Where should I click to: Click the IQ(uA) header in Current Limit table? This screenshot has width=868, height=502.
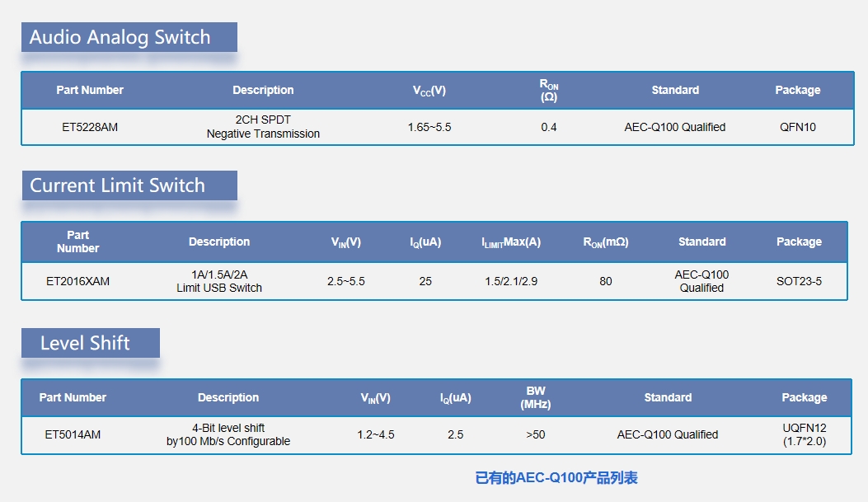point(425,242)
